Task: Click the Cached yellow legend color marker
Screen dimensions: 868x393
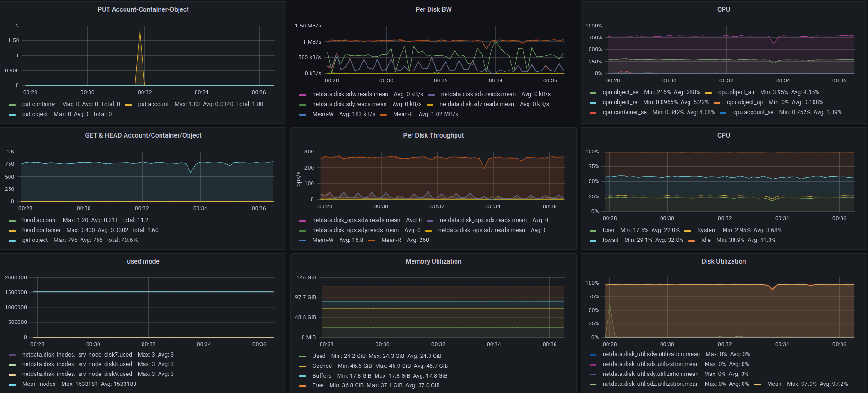Action: coord(303,366)
